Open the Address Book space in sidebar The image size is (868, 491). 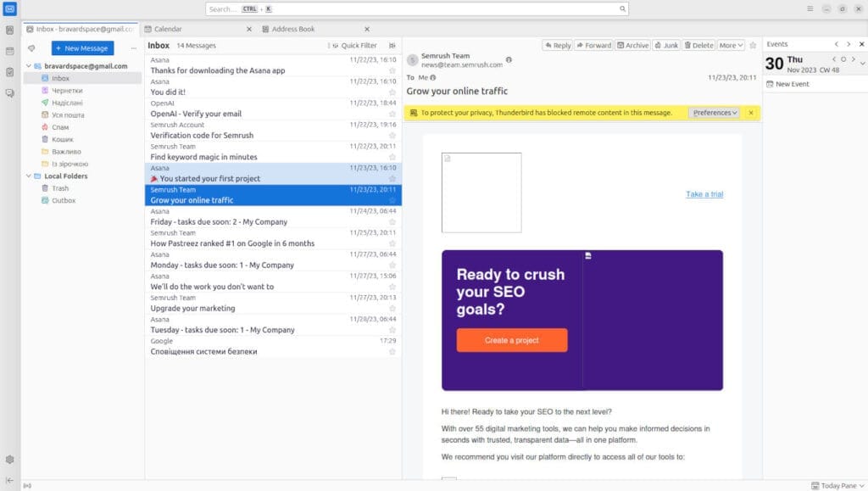[9, 31]
